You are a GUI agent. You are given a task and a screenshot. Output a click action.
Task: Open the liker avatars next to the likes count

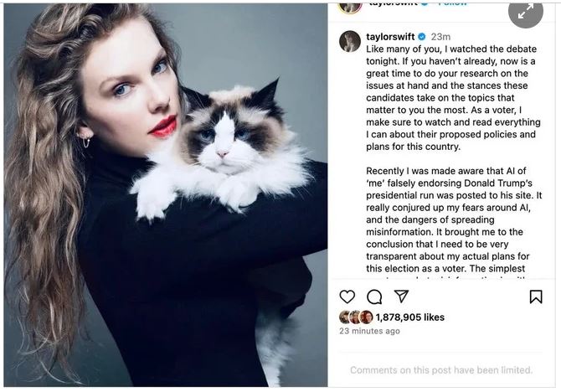click(x=356, y=317)
